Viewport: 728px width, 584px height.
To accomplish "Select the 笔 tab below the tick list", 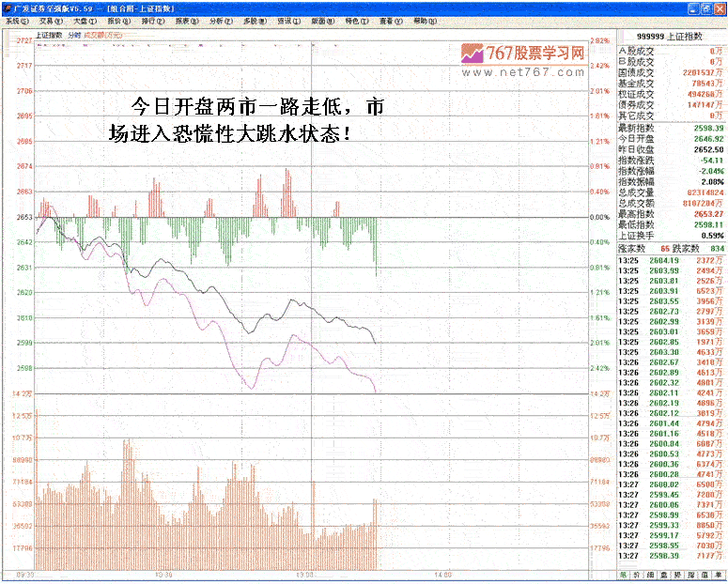I will pos(622,575).
